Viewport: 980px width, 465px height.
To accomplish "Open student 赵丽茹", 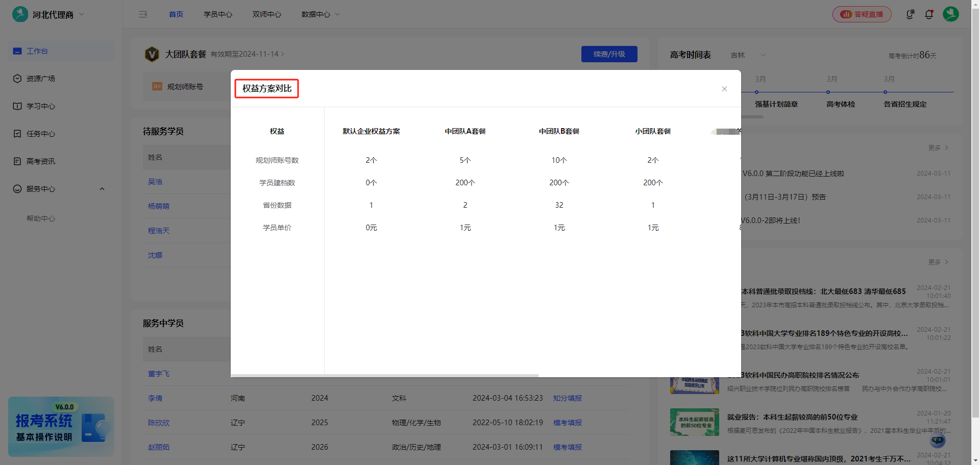I will [159, 447].
